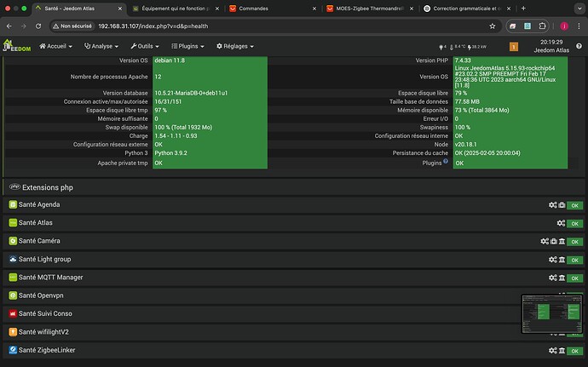Click the institution icon on Santé ZigbeeLinker row

(562, 351)
